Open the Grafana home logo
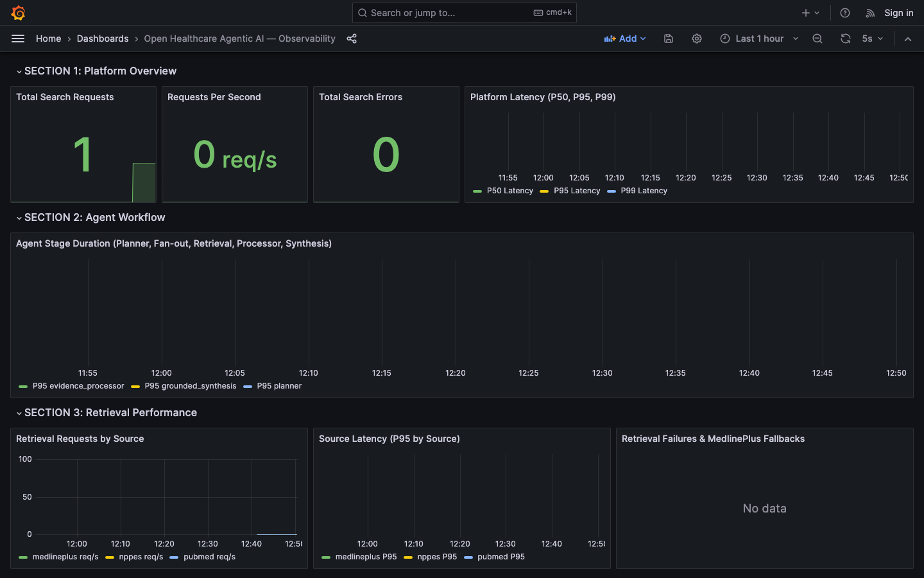924x578 pixels. (18, 13)
